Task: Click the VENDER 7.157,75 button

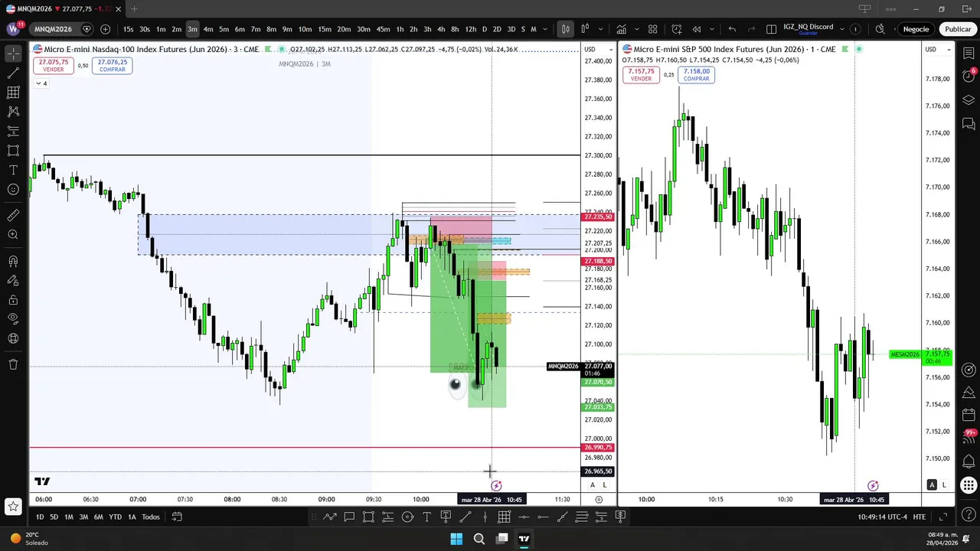Action: coord(642,74)
